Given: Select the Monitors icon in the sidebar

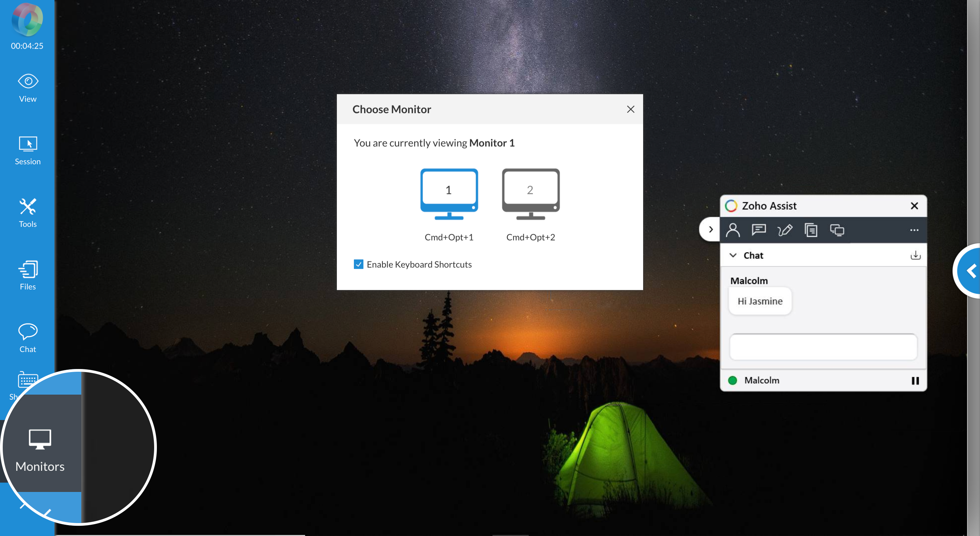Looking at the screenshot, I should click(40, 449).
